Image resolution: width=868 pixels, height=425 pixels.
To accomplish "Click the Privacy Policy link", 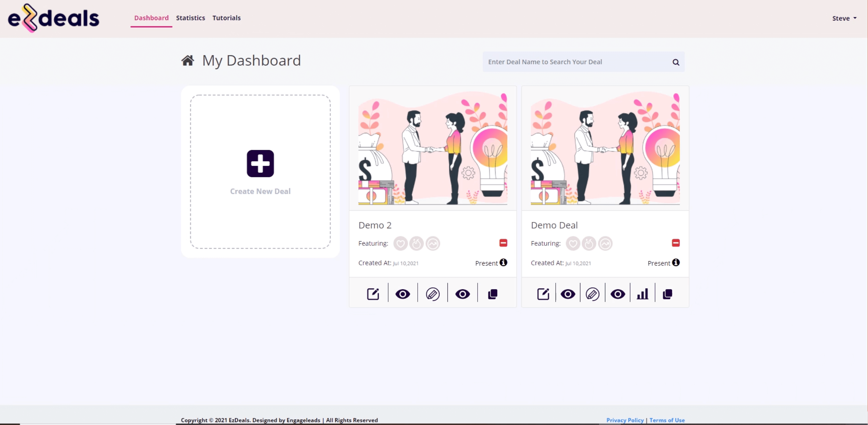I will pos(625,420).
